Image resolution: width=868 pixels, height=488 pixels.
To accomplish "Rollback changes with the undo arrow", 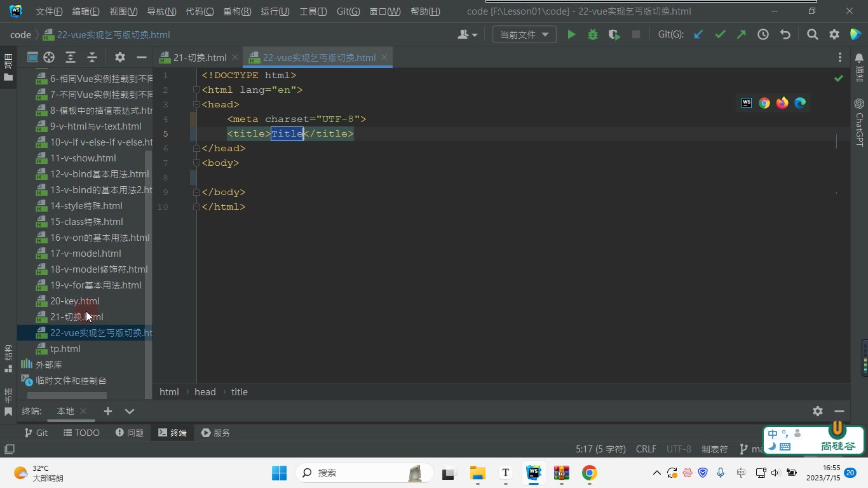I will pos(785,35).
